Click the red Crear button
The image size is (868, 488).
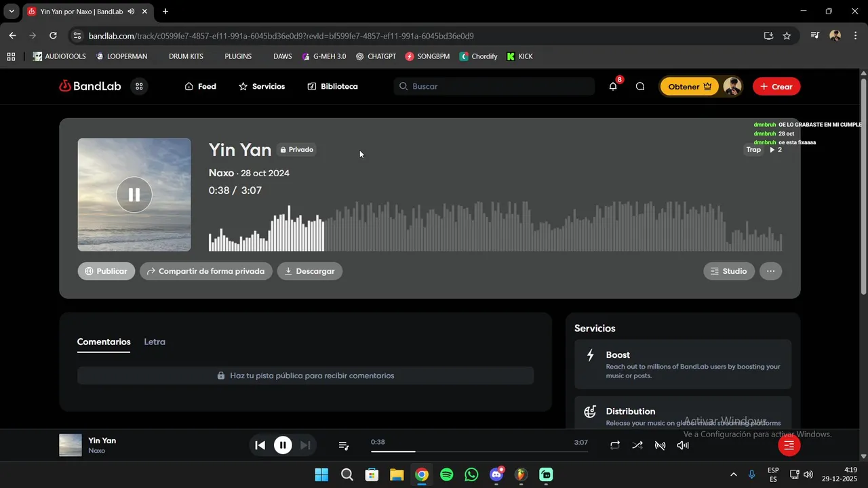pyautogui.click(x=776, y=86)
